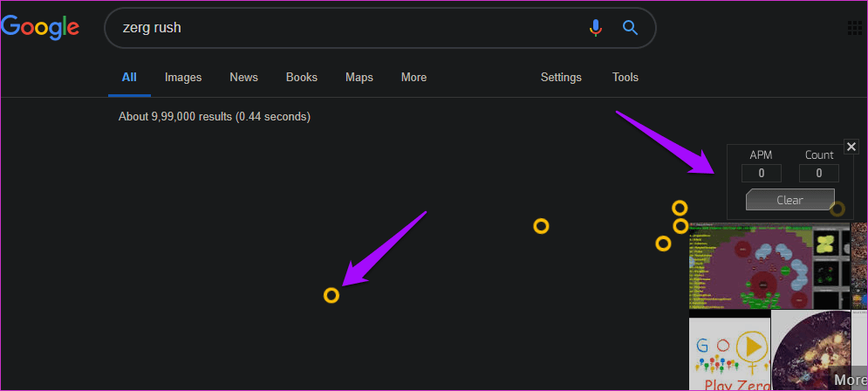The height and width of the screenshot is (391, 868).
Task: Click the Google logo
Action: point(40,27)
